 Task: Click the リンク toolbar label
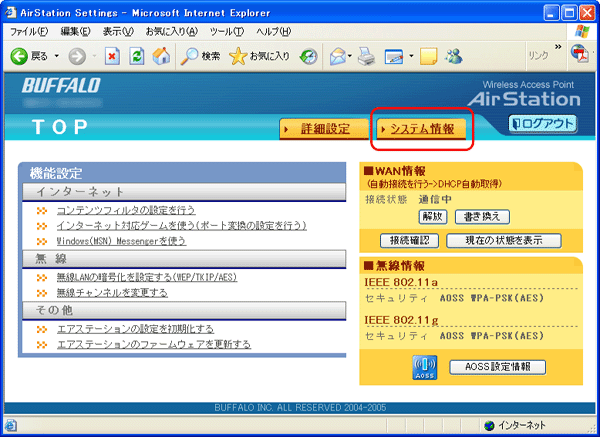(x=538, y=56)
